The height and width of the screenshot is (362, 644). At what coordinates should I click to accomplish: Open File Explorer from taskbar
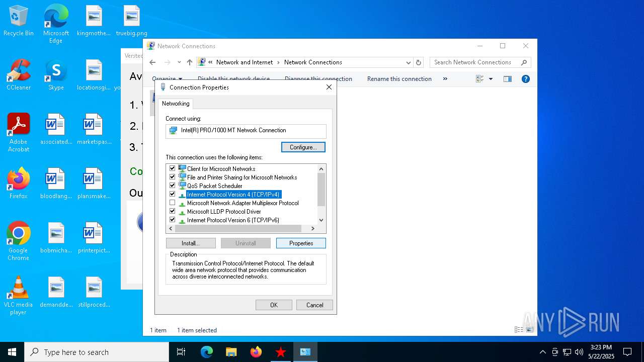pos(231,352)
